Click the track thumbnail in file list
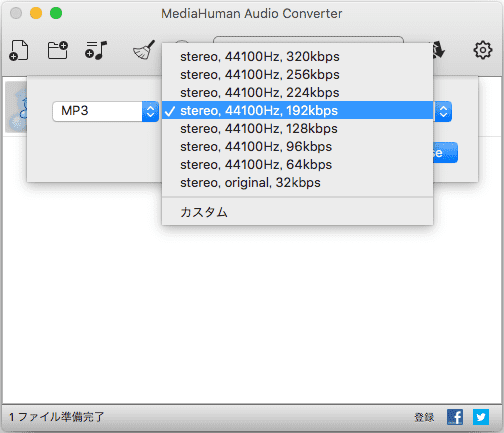This screenshot has width=504, height=433. 16,107
